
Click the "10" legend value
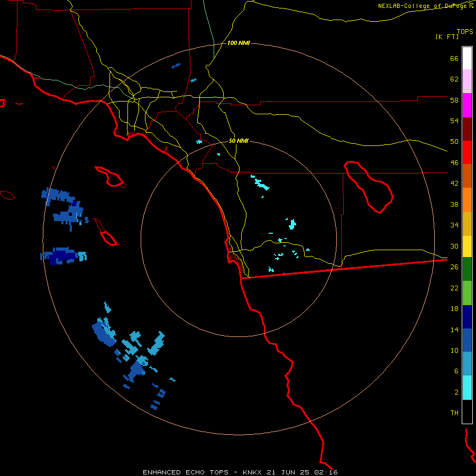point(454,350)
